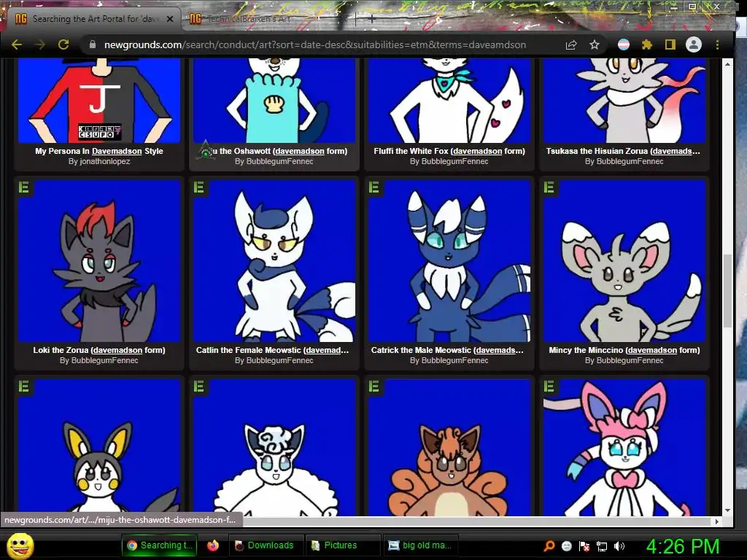
Task: Open the Catrick the Male Meowstic thumbnail
Action: click(x=449, y=260)
